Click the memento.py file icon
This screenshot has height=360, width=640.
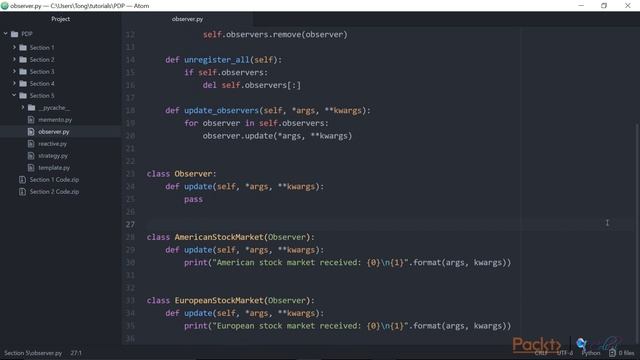coord(31,120)
